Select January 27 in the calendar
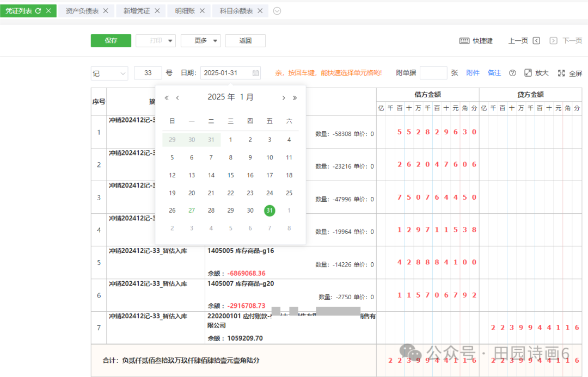Image resolution: width=588 pixels, height=377 pixels. 192,211
